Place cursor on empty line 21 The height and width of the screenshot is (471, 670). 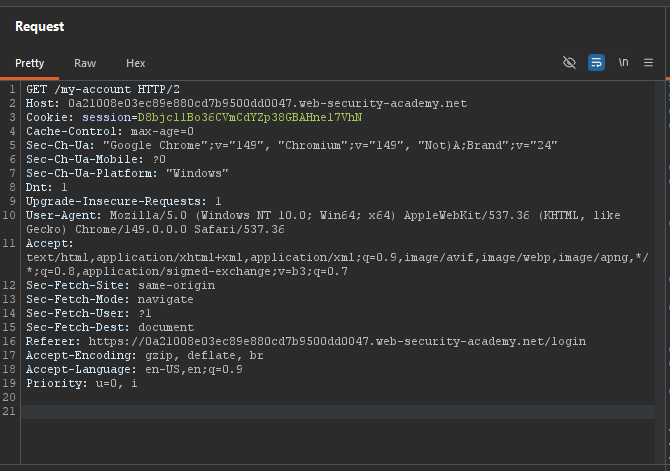coord(338,412)
